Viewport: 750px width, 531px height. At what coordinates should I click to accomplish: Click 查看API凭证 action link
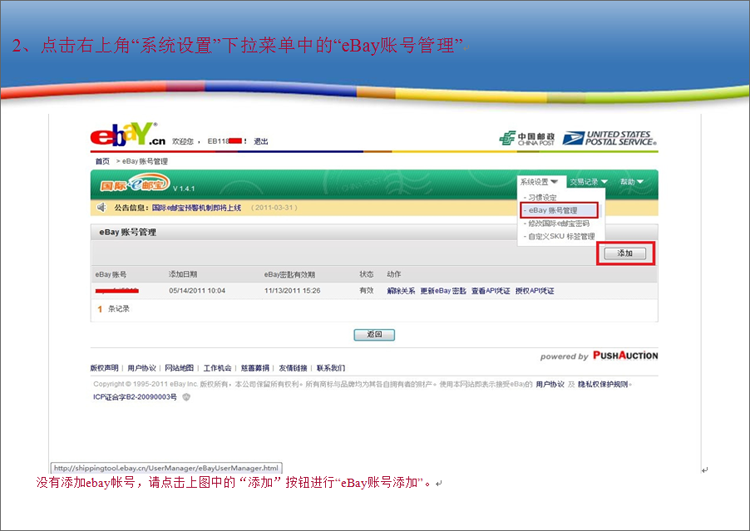[490, 291]
